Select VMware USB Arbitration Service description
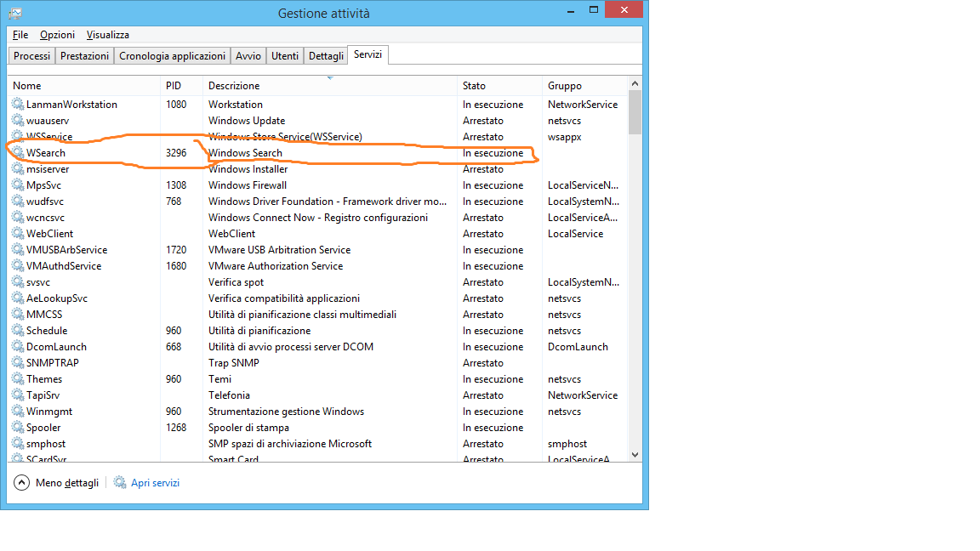This screenshot has width=980, height=551. click(x=279, y=249)
